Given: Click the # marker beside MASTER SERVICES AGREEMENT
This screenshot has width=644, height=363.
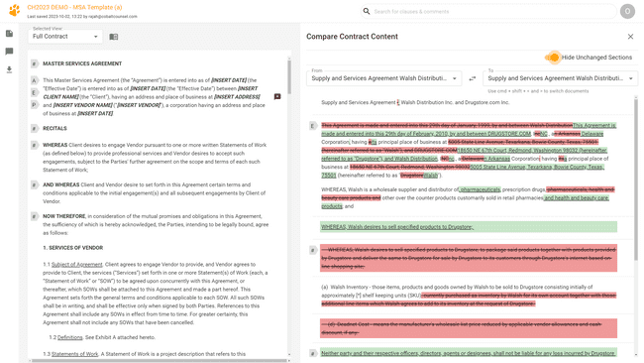Looking at the screenshot, I should coord(35,63).
